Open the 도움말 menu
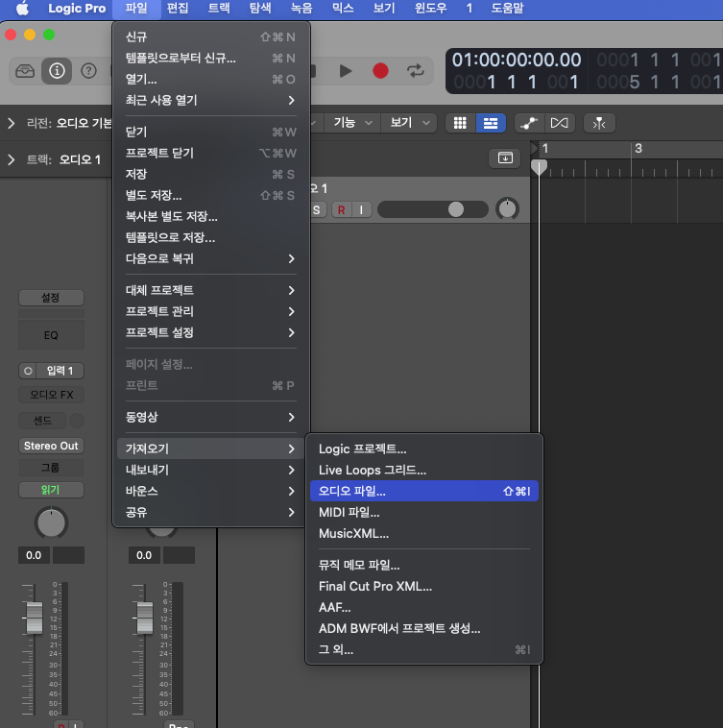Image resolution: width=723 pixels, height=728 pixels. click(x=507, y=9)
